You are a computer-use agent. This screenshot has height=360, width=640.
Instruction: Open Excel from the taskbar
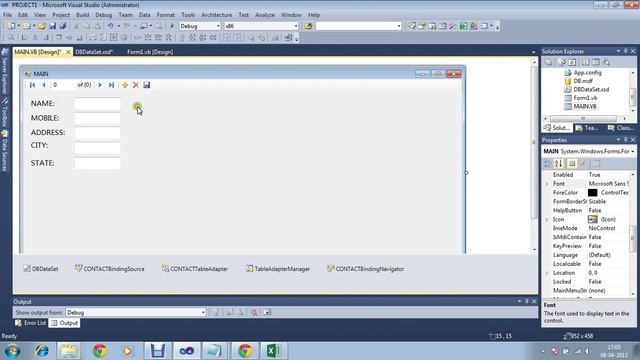tap(273, 351)
